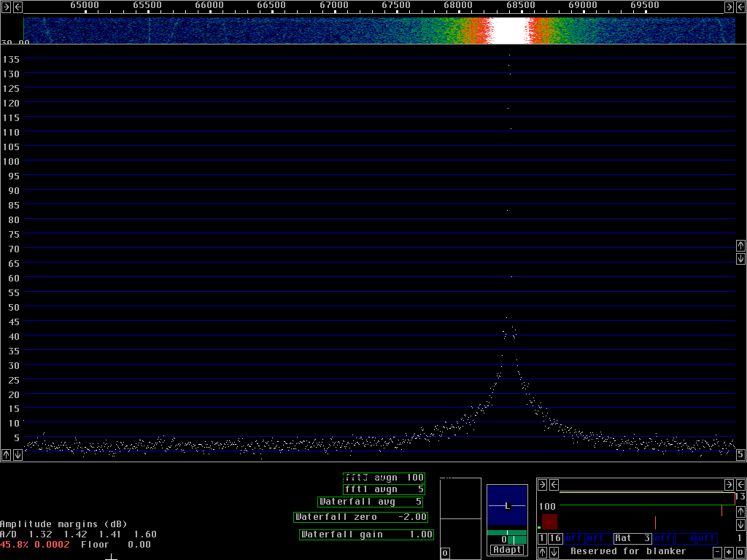Click the blue polarization area marked L
The height and width of the screenshot is (560, 747).
[508, 505]
